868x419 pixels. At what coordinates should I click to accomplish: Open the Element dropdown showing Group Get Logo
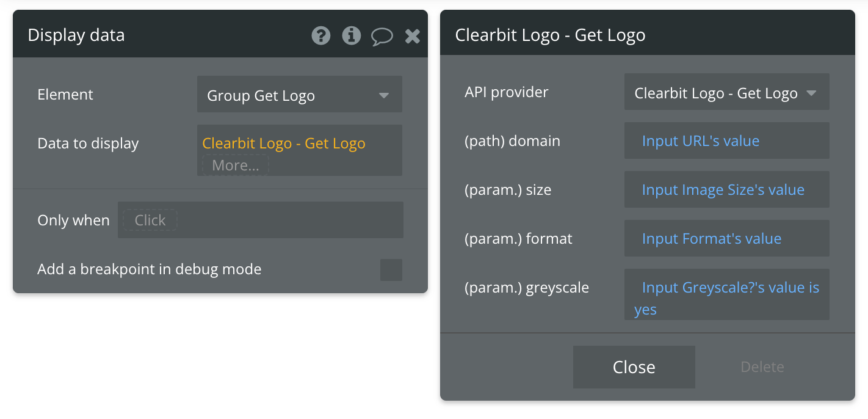[287, 95]
